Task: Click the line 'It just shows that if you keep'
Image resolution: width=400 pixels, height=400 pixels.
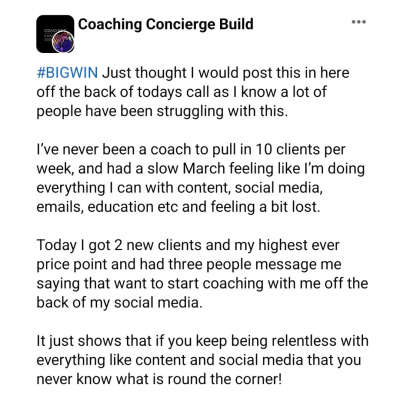Action: point(202,341)
